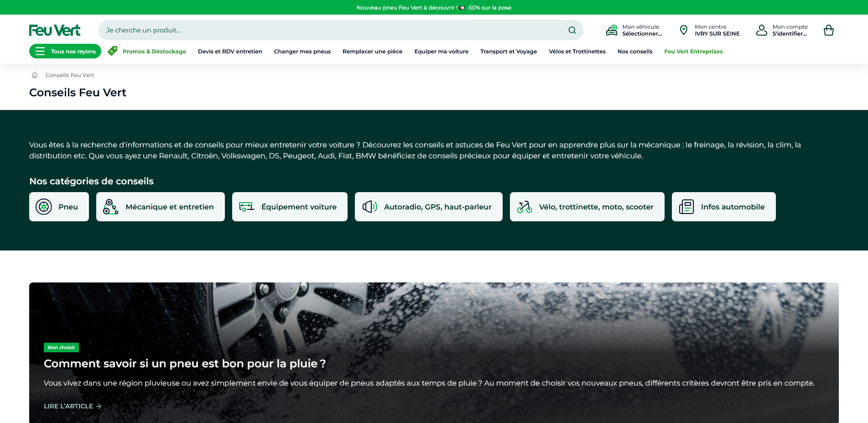The image size is (868, 423).
Task: Focus the product search field
Action: [x=341, y=30]
